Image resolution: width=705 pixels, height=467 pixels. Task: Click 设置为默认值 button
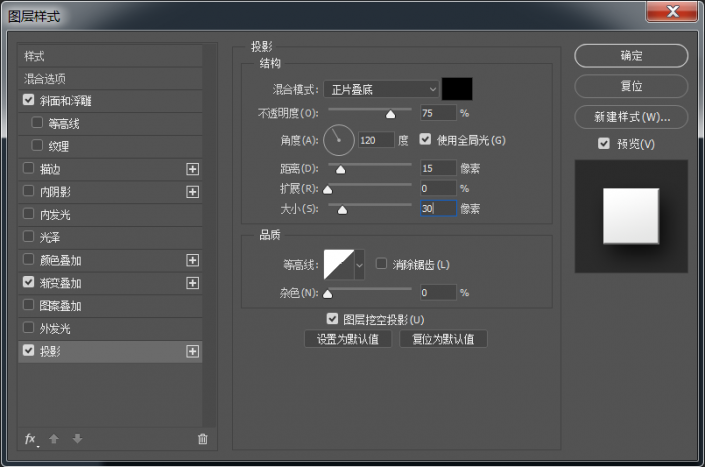(x=348, y=339)
